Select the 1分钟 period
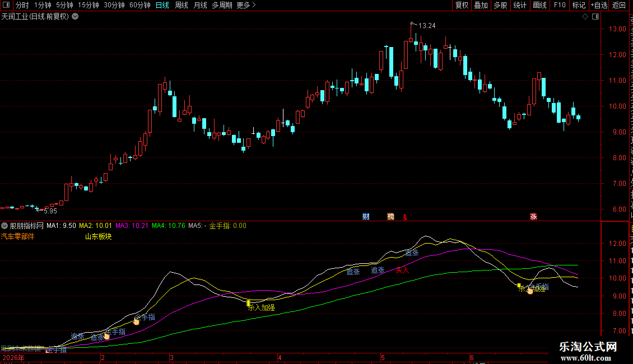633x364 pixels. (x=43, y=5)
